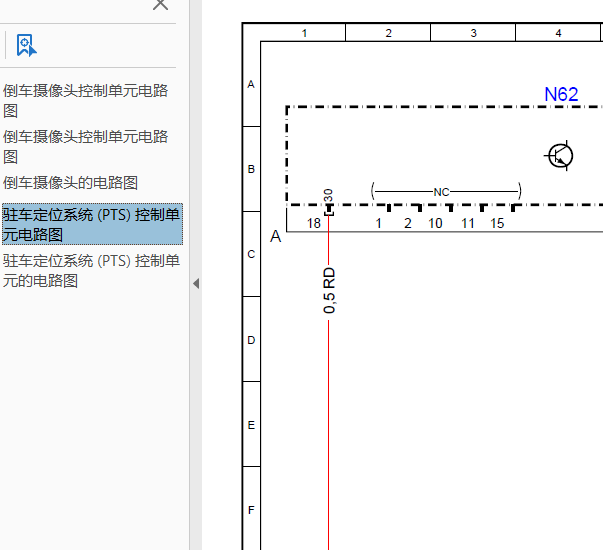Click the transistor symbol in N62
Image resolution: width=603 pixels, height=550 pixels.
coord(560,156)
